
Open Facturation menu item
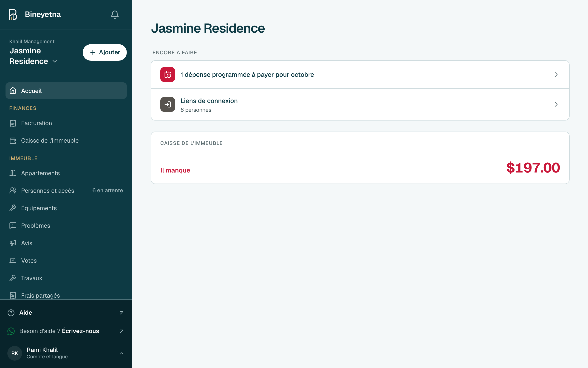[66, 123]
